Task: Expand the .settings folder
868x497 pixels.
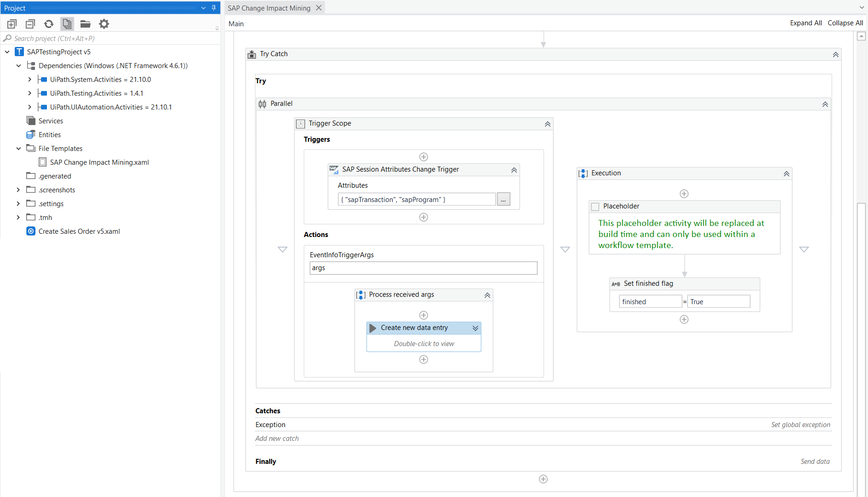Action: 18,204
